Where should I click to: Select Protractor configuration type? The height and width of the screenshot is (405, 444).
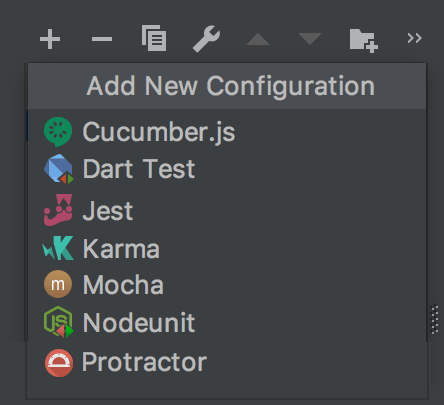point(227,362)
